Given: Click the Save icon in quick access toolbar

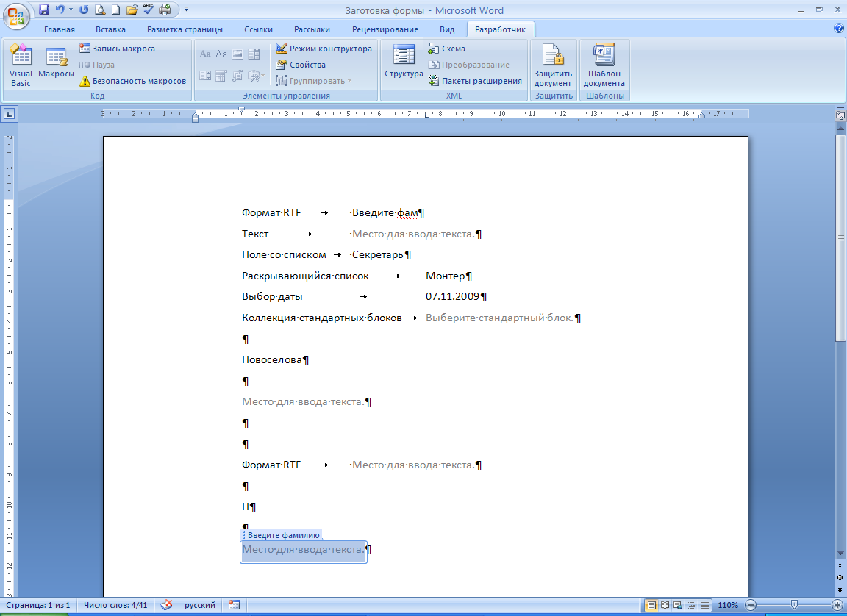Looking at the screenshot, I should click(x=44, y=10).
